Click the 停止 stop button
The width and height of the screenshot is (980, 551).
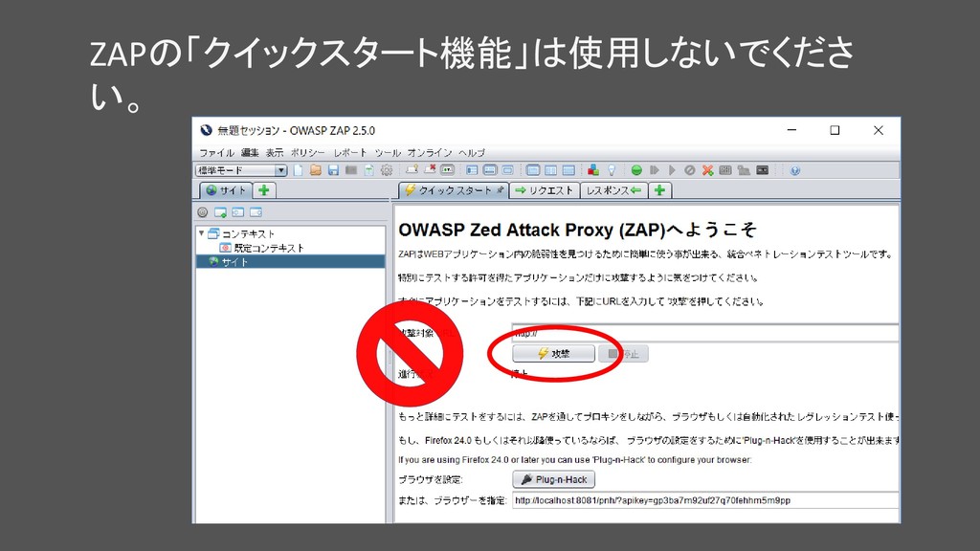(x=623, y=354)
